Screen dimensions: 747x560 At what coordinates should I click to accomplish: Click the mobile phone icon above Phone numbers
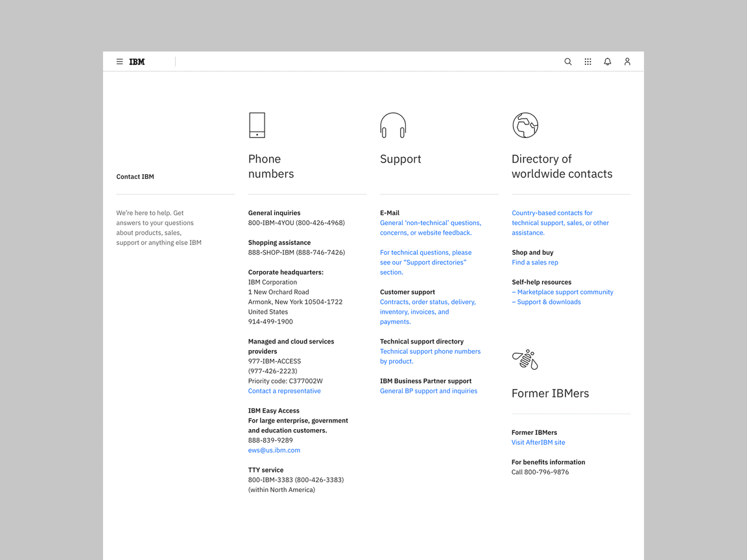coord(257,125)
